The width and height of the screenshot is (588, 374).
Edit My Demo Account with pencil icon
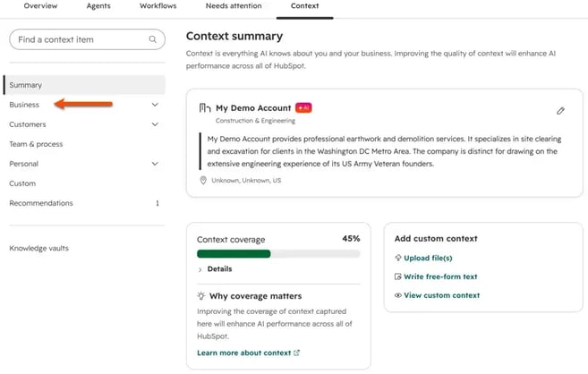(560, 111)
